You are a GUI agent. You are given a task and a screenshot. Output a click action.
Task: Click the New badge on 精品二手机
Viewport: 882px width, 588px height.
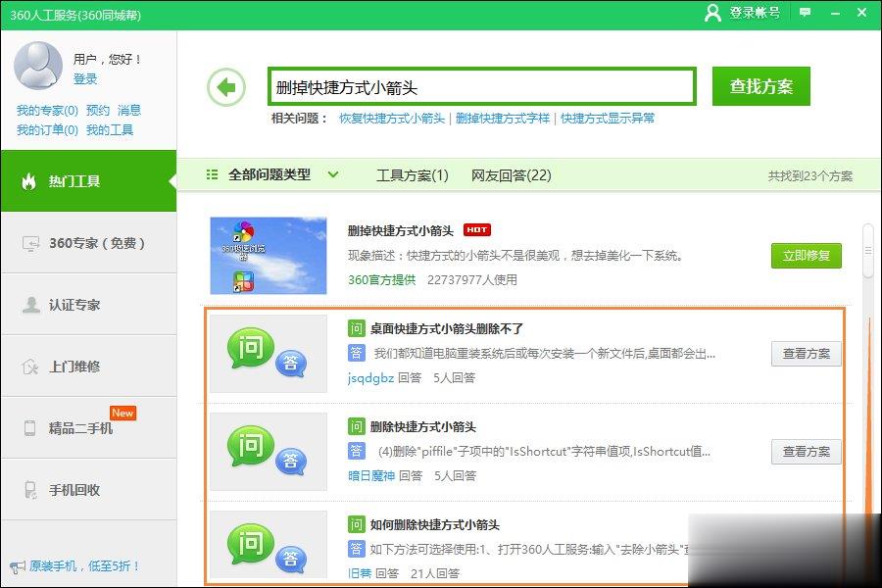click(122, 413)
